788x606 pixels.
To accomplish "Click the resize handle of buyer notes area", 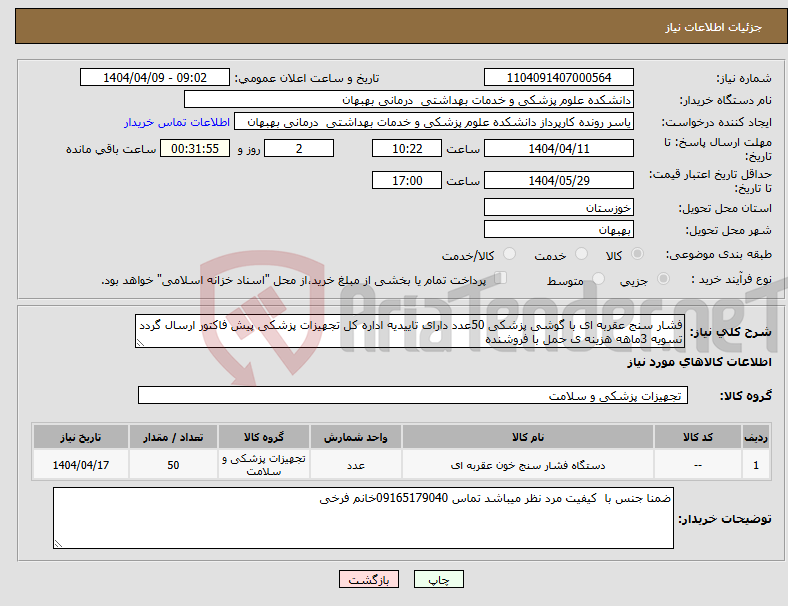I will (58, 543).
